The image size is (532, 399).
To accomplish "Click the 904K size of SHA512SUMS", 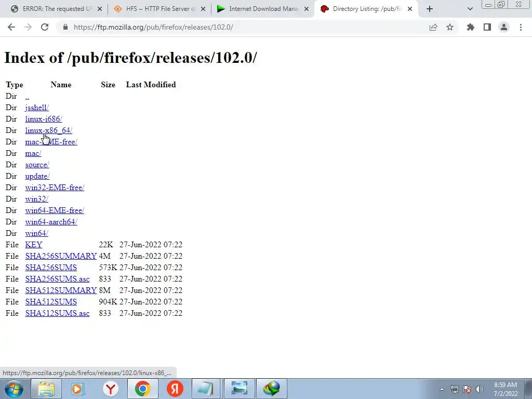I will [108, 302].
